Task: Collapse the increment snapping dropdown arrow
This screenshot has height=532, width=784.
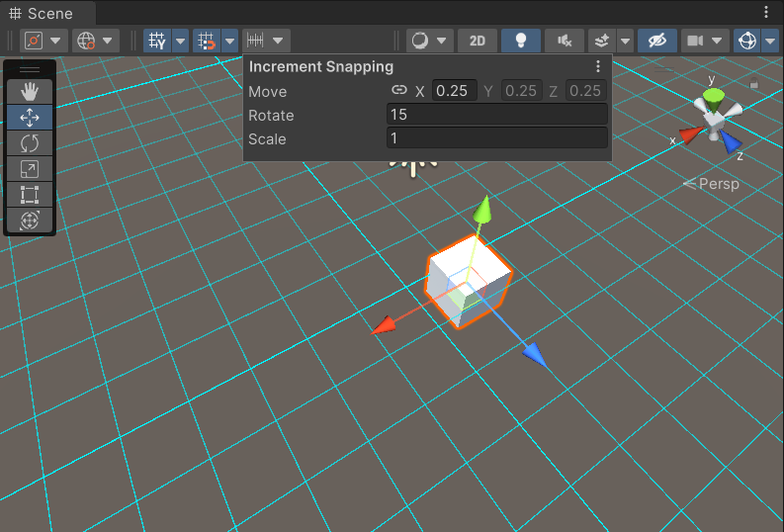Action: click(x=278, y=41)
